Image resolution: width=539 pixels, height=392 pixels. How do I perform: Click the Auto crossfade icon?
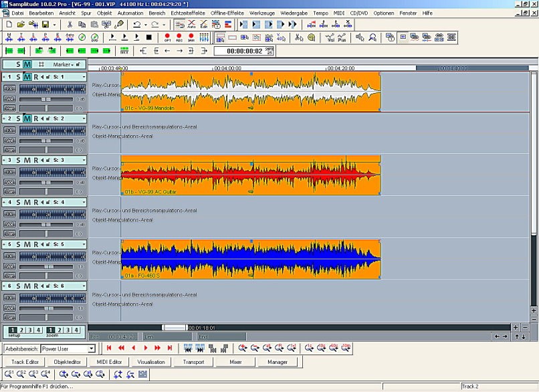[x=191, y=24]
